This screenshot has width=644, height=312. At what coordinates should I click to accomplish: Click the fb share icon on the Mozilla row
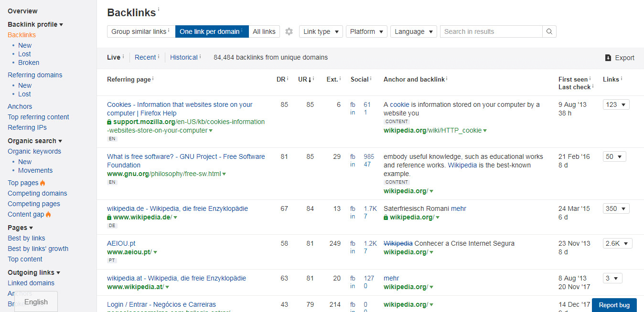353,104
